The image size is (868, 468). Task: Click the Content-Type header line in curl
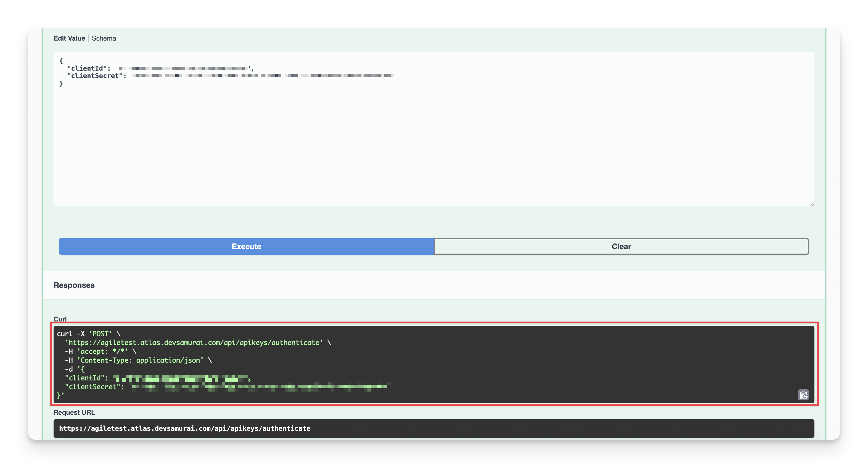(140, 360)
